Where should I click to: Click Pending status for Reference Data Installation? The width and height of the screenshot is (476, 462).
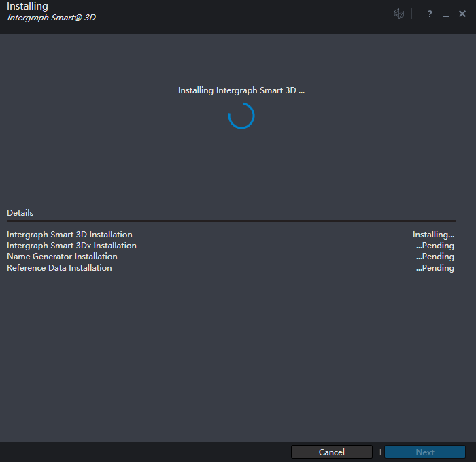coord(435,268)
